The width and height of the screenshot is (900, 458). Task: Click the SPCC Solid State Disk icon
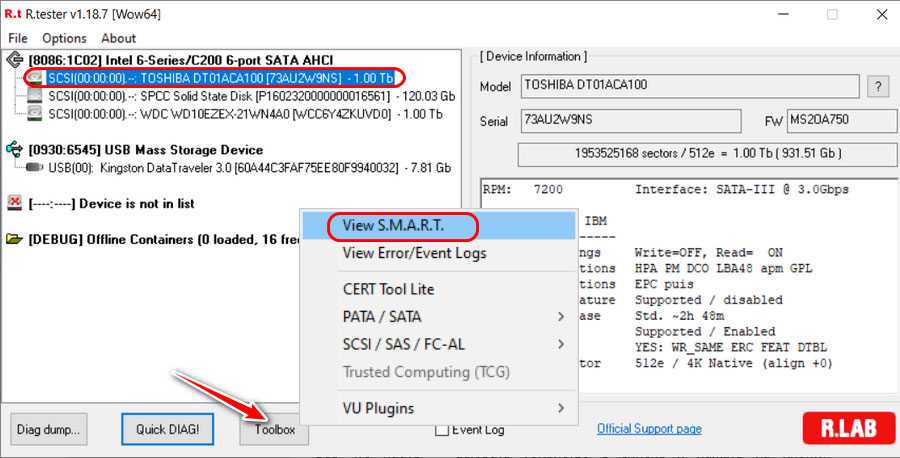[36, 96]
